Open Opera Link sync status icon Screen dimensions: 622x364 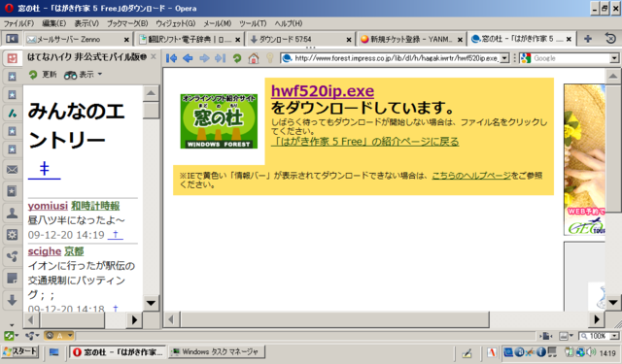(x=11, y=336)
